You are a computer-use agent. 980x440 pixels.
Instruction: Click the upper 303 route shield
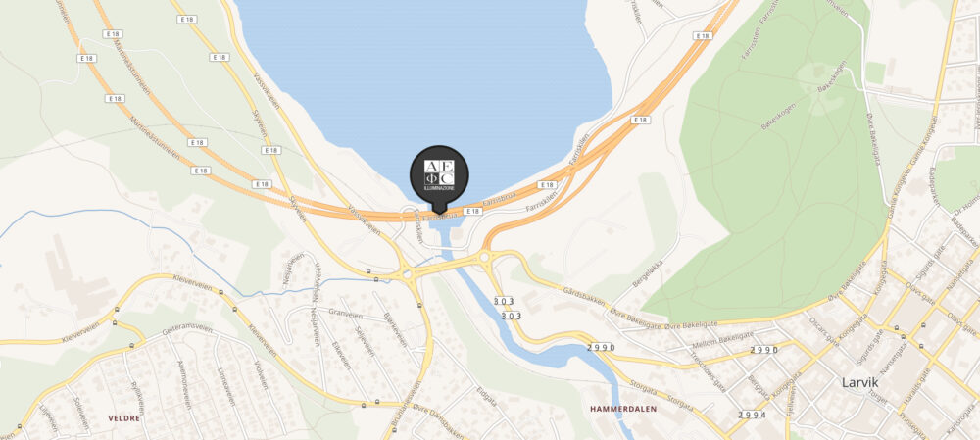pos(503,301)
